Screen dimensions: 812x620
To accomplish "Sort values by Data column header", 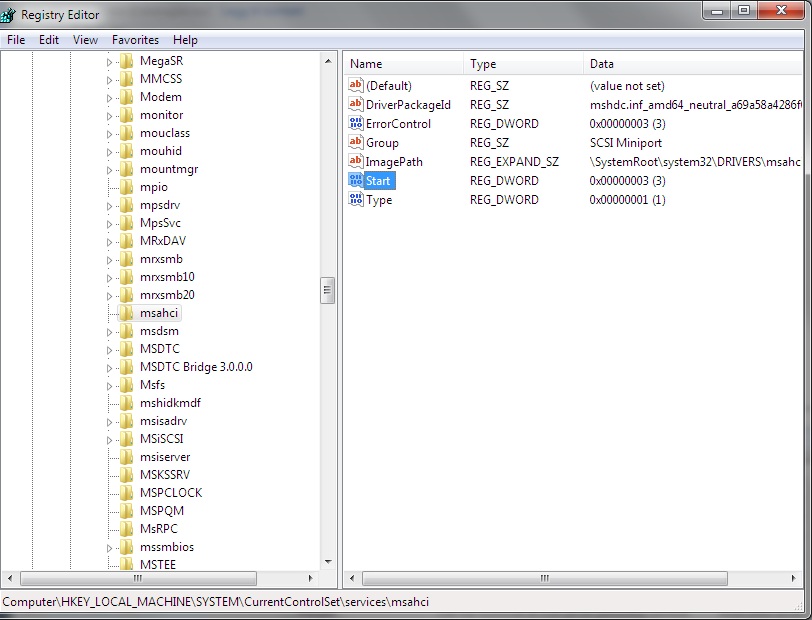I will pyautogui.click(x=693, y=64).
